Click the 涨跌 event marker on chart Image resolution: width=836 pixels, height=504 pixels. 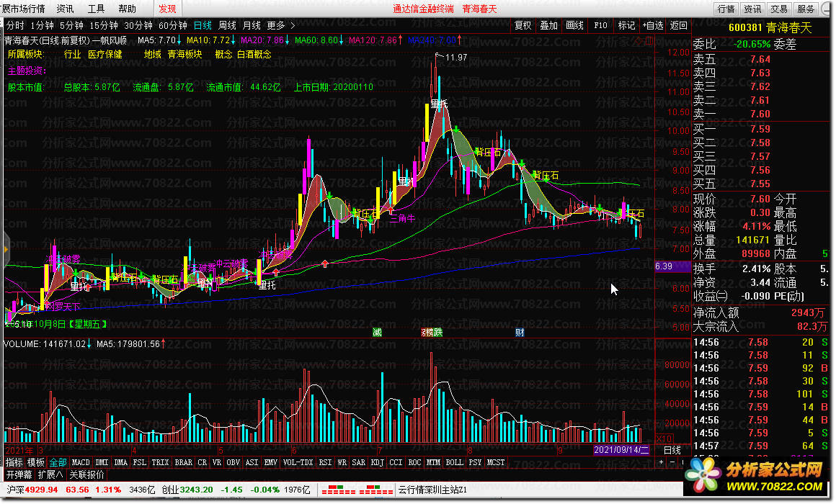click(432, 333)
